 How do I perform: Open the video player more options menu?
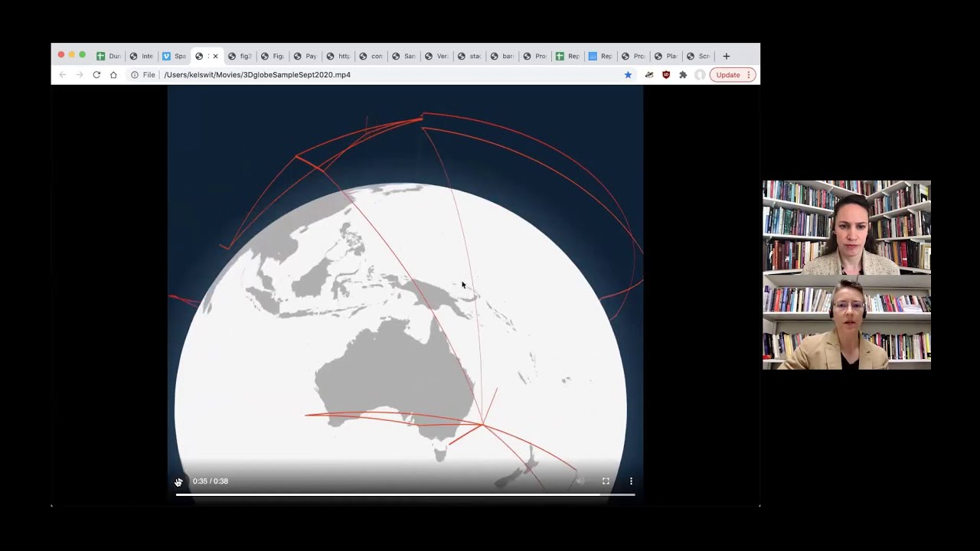point(631,481)
